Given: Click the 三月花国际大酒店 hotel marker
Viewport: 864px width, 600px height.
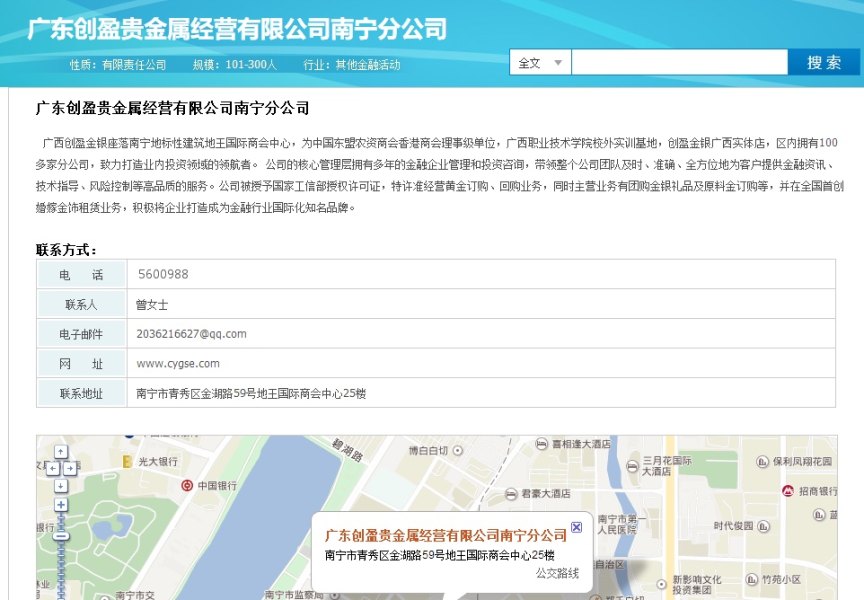Looking at the screenshot, I should 632,466.
